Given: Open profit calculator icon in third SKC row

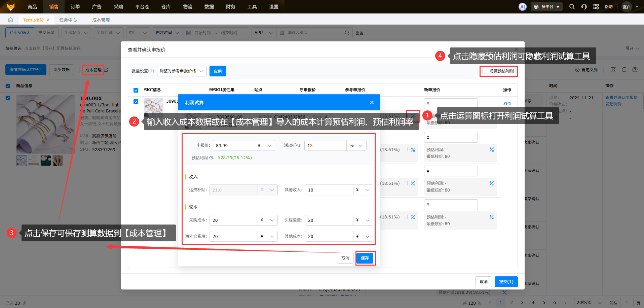Looking at the screenshot, I should 413,183.
